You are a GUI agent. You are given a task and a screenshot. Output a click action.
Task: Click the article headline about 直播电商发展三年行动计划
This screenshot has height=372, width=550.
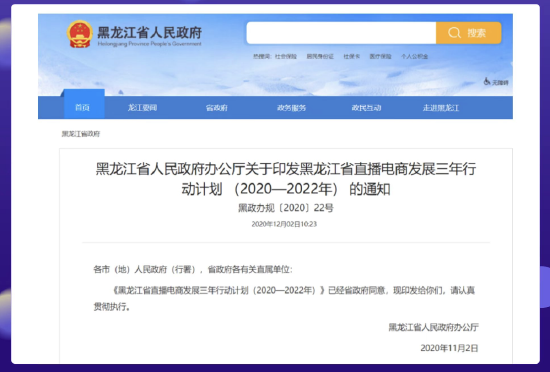coord(286,179)
